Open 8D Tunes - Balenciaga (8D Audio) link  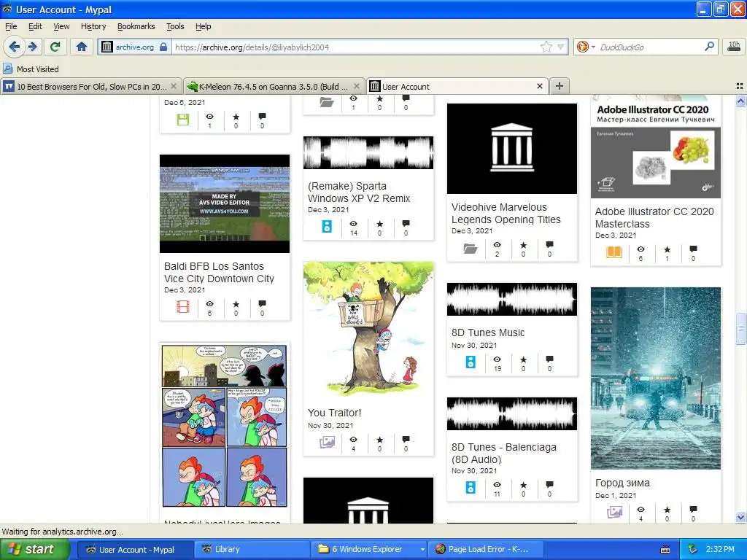click(x=503, y=453)
